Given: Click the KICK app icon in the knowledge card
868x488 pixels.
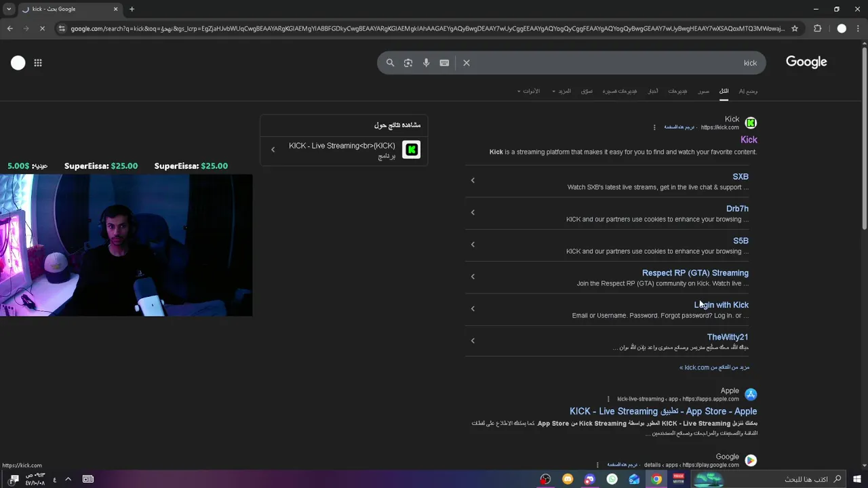Looking at the screenshot, I should (411, 150).
